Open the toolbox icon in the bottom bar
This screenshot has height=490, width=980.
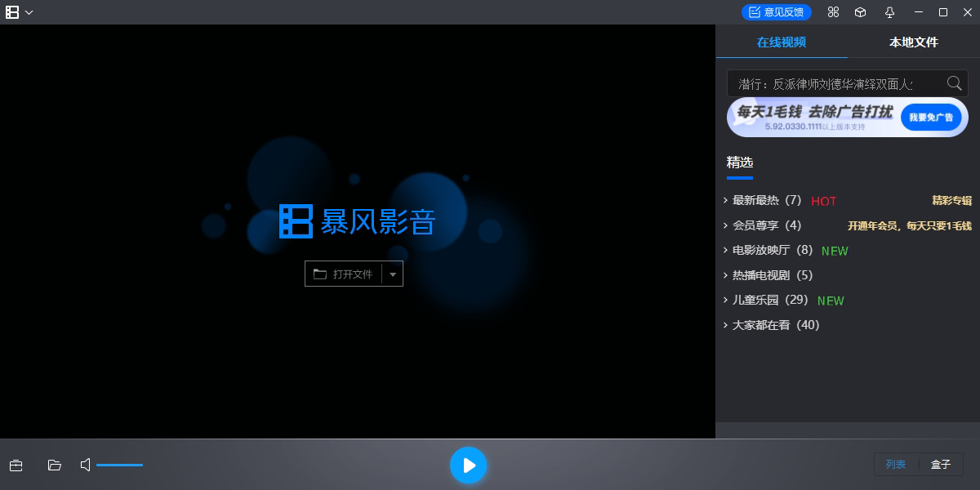[16, 465]
